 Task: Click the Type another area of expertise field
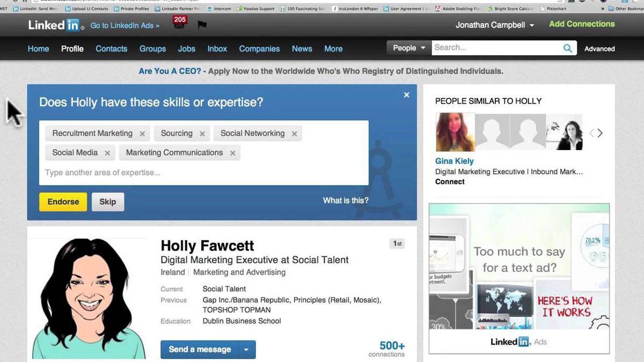[204, 173]
